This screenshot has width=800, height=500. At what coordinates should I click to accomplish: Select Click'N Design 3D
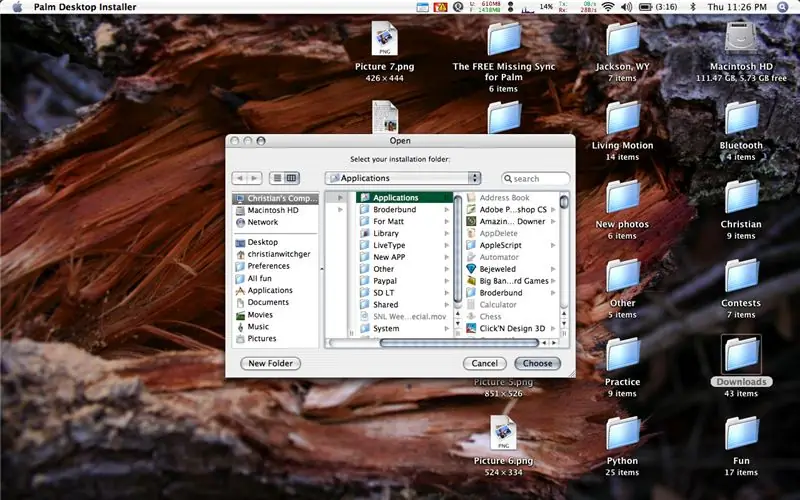[511, 328]
